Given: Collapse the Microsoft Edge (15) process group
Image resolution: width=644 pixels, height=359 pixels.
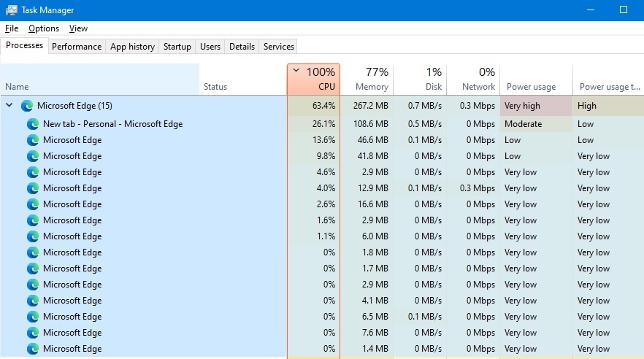Looking at the screenshot, I should (9, 106).
